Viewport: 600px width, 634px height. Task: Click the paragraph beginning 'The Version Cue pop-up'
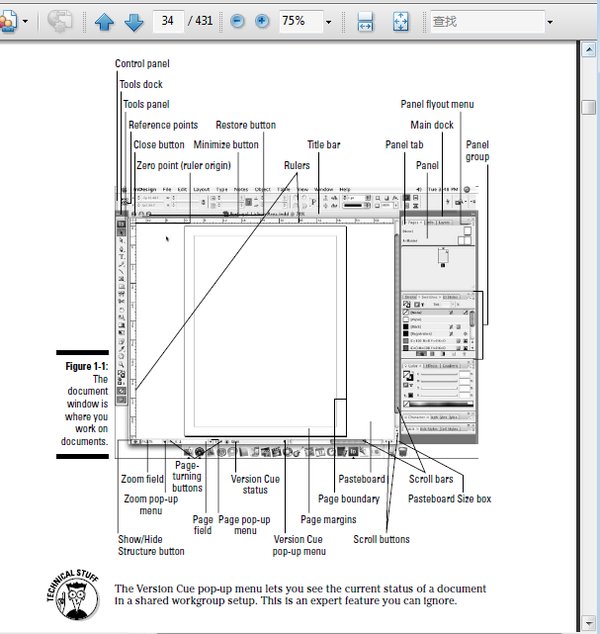click(x=300, y=595)
